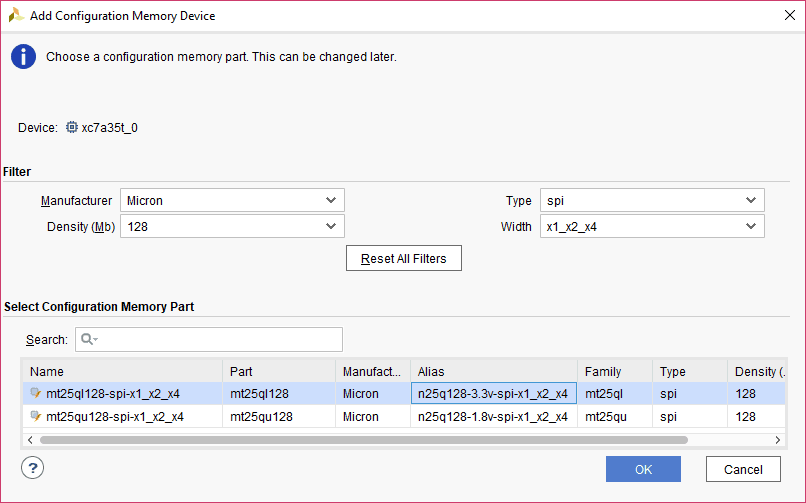The height and width of the screenshot is (503, 806).
Task: Click the horizontal scrollbar right arrow
Action: point(778,439)
